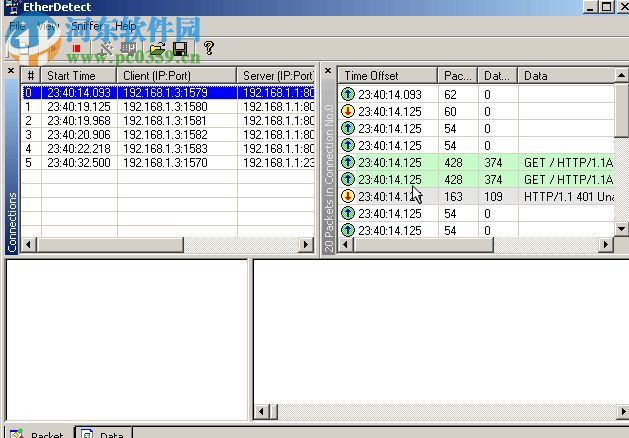Screen dimensions: 629x438
Task: Click the Data column header in packets list
Action: pos(566,75)
